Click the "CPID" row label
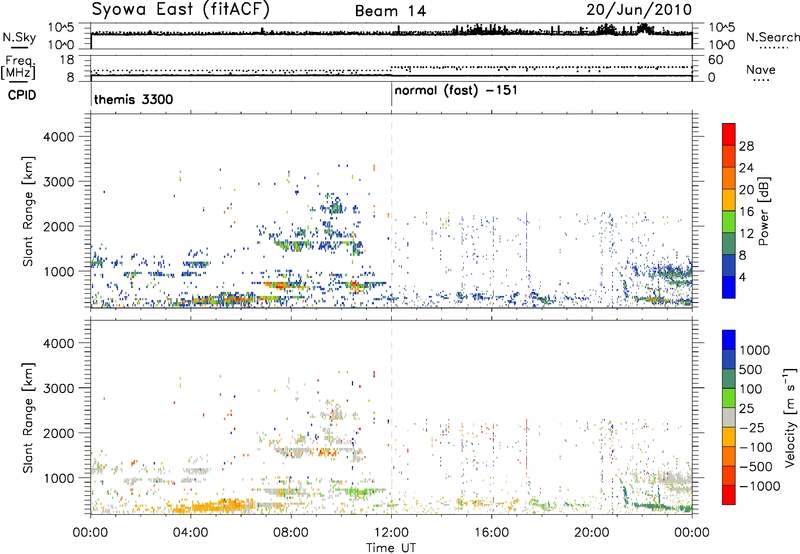This screenshot has height=554, width=800. (21, 95)
